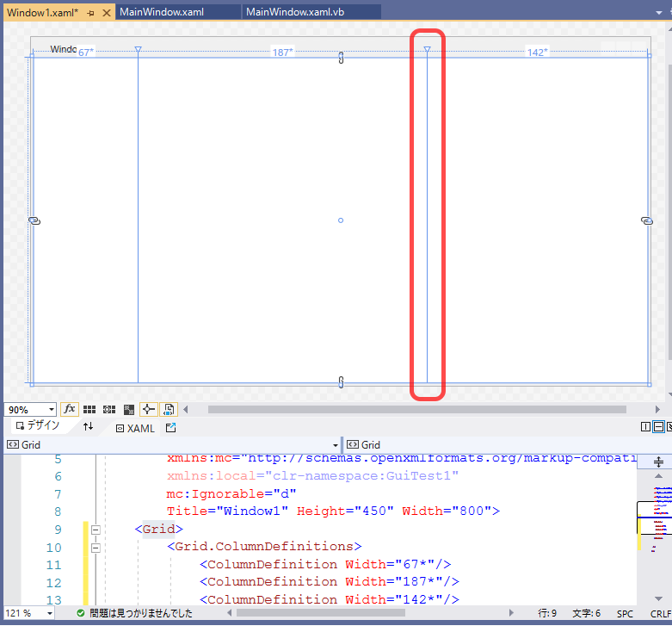
Task: Collapse the <Grid> element on line 9
Action: tap(96, 530)
